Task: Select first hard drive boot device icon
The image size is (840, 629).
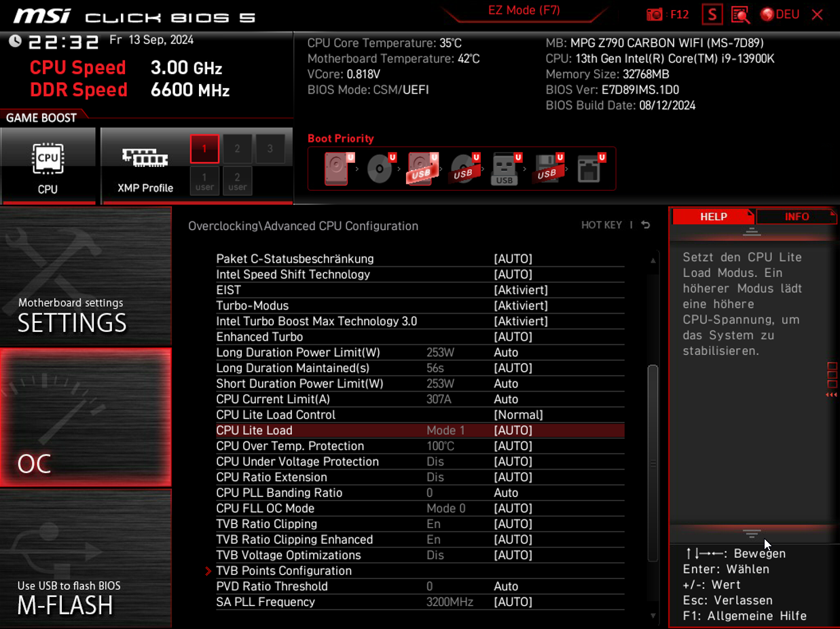Action: (337, 168)
